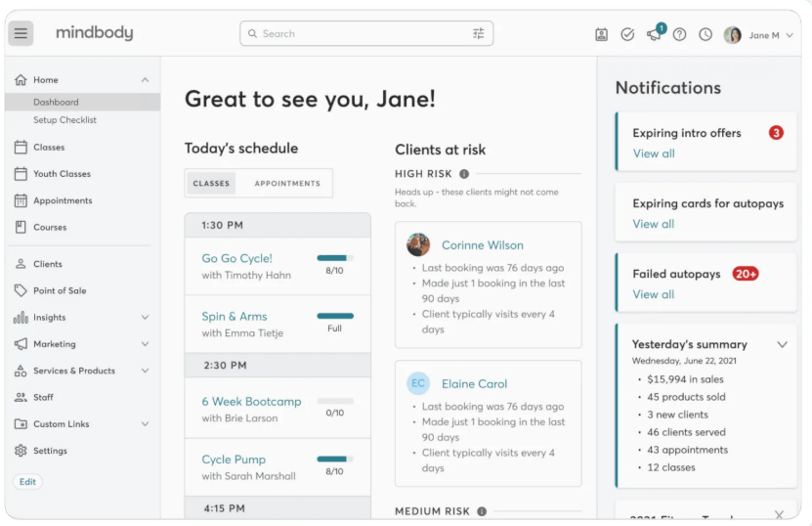
Task: Click the search filter sliders icon
Action: coord(478,33)
